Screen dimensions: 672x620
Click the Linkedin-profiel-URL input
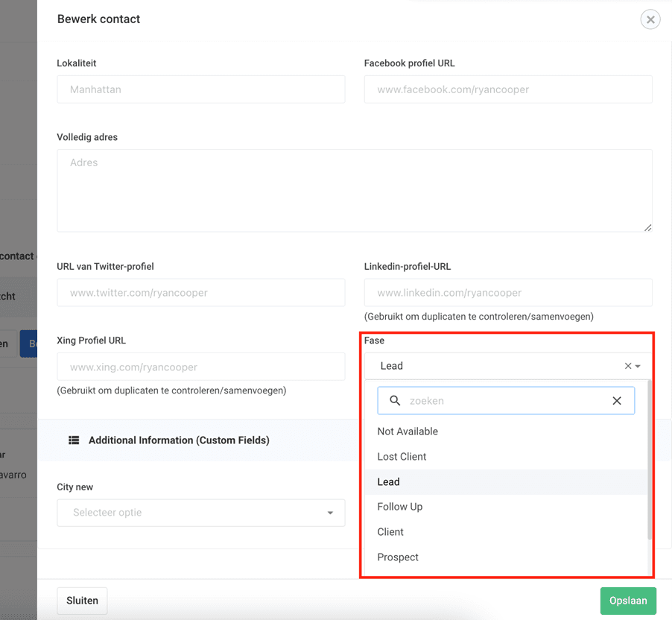tap(507, 293)
